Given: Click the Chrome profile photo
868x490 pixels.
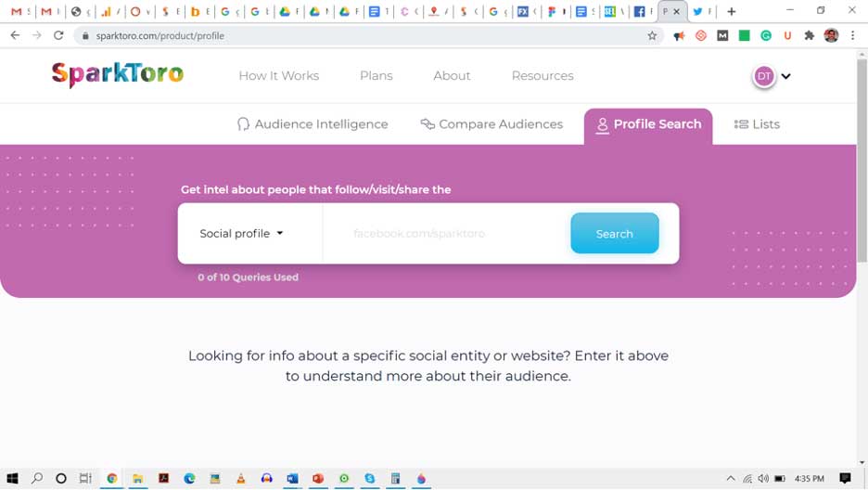Looking at the screenshot, I should (x=831, y=36).
